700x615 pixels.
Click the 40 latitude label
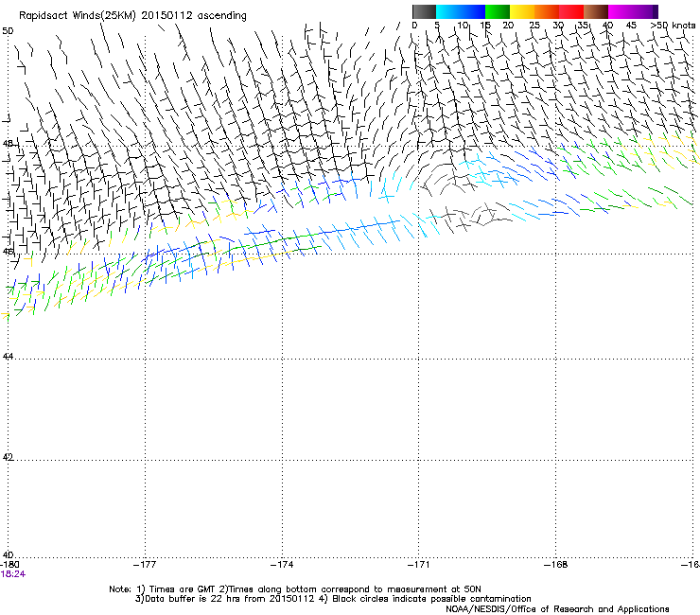click(8, 555)
